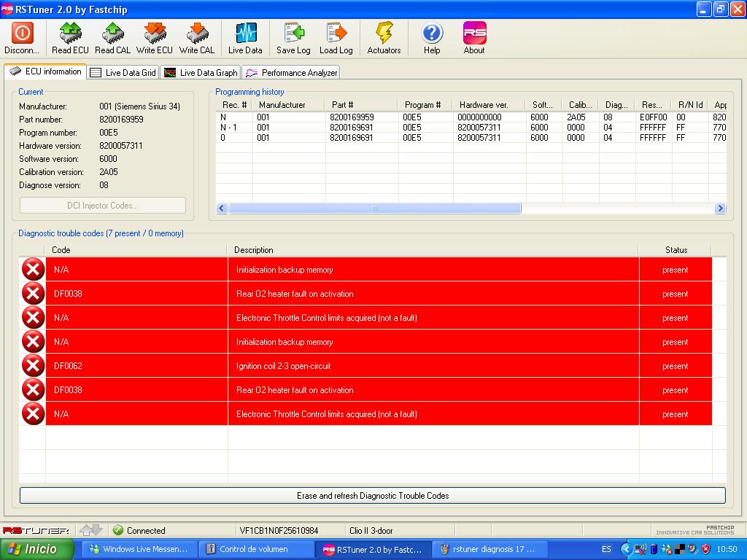747x560 pixels.
Task: Open the Inicio start menu
Action: point(37,549)
